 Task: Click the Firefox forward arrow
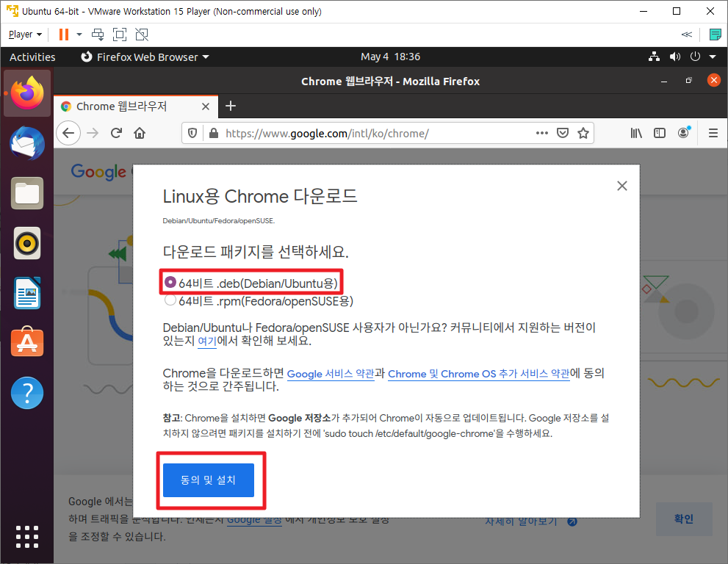pyautogui.click(x=93, y=133)
